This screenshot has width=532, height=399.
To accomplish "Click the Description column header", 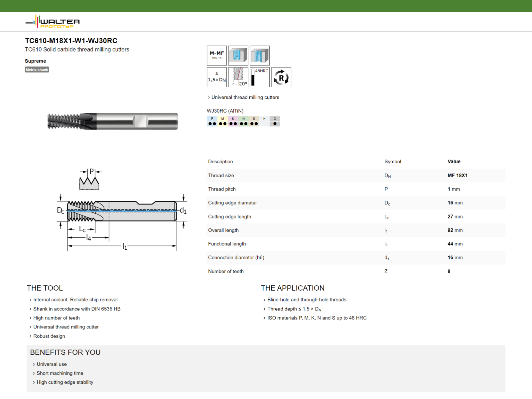I will click(220, 162).
